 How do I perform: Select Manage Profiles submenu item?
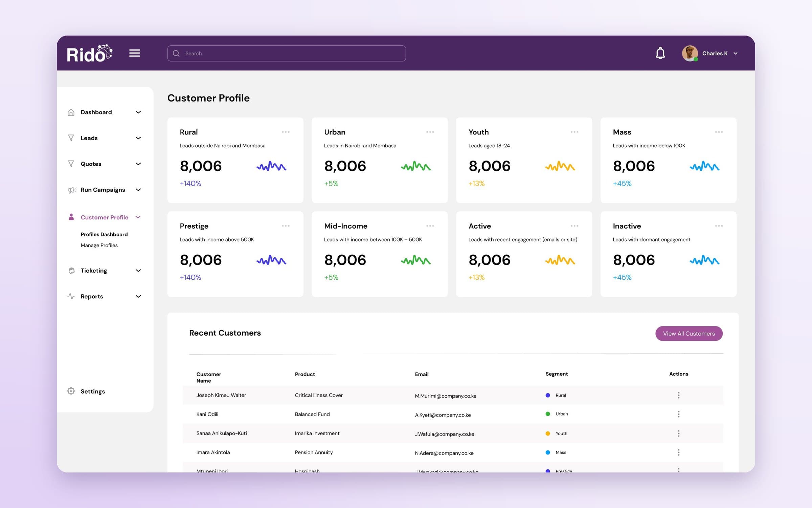click(99, 245)
